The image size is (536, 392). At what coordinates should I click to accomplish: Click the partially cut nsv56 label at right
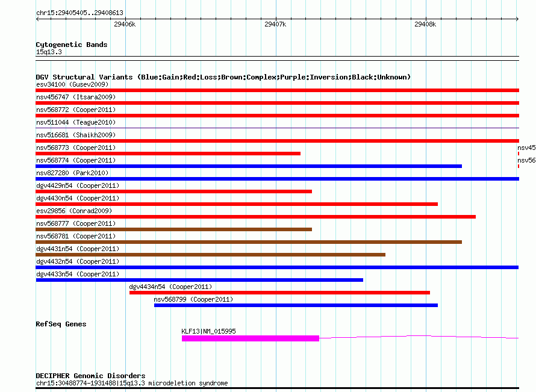coord(526,160)
